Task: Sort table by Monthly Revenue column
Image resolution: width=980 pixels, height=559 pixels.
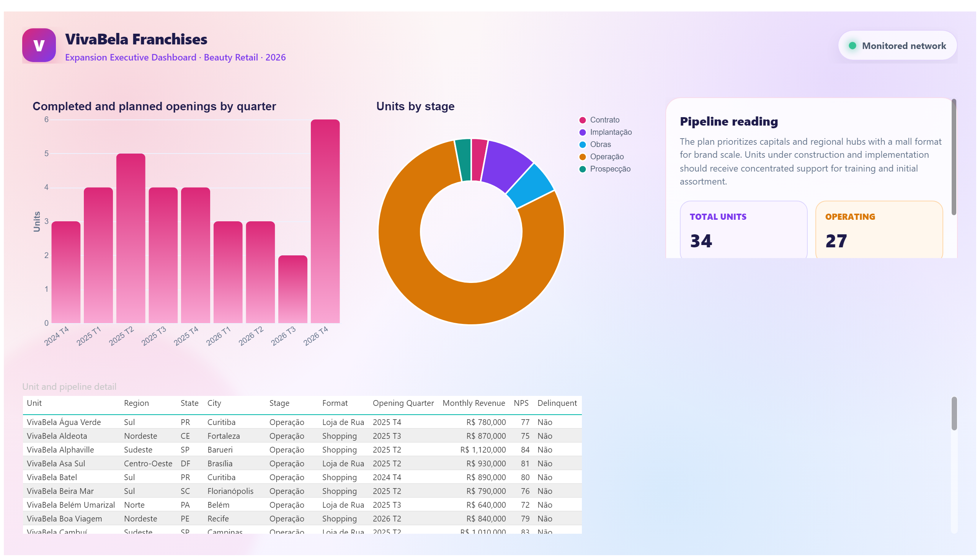Action: [473, 403]
